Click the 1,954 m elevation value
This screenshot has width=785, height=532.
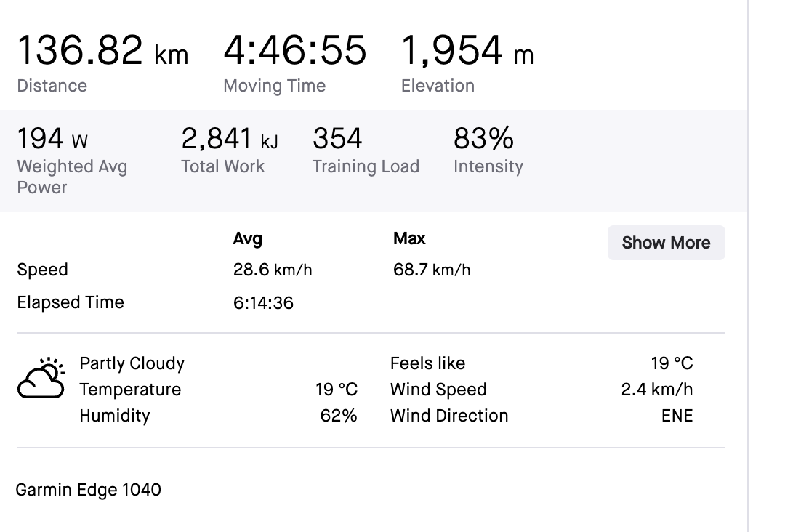467,51
